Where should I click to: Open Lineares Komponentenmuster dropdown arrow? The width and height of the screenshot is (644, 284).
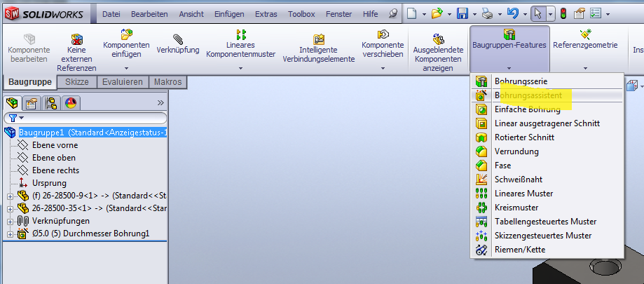240,68
